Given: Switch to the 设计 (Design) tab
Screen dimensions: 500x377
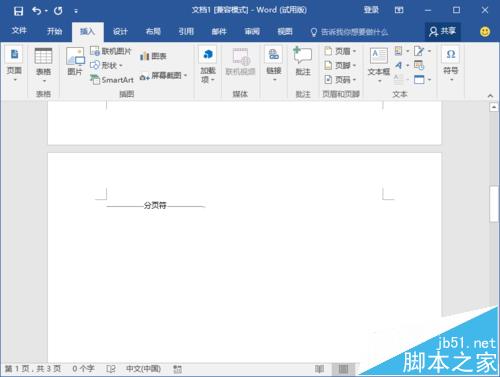Looking at the screenshot, I should (120, 32).
